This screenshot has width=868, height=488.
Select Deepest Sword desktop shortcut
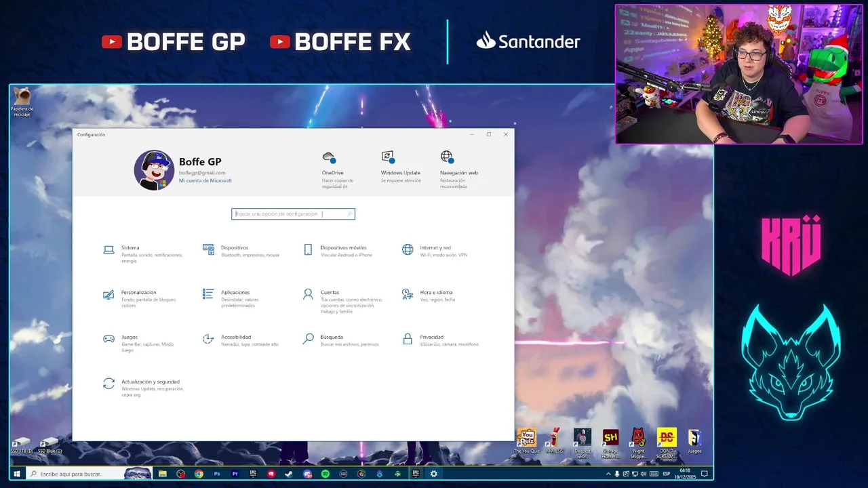tap(583, 444)
